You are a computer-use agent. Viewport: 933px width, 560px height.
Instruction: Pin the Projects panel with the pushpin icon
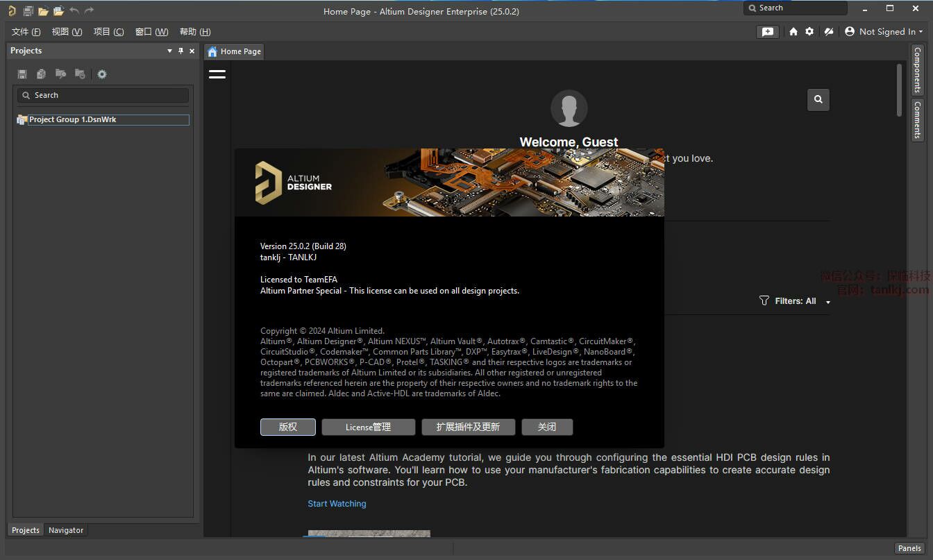point(180,51)
